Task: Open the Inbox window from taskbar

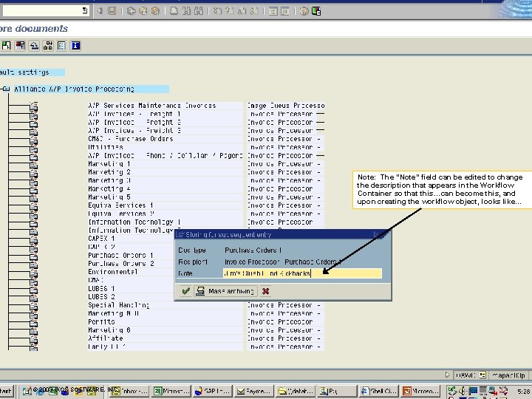Action: click(129, 391)
